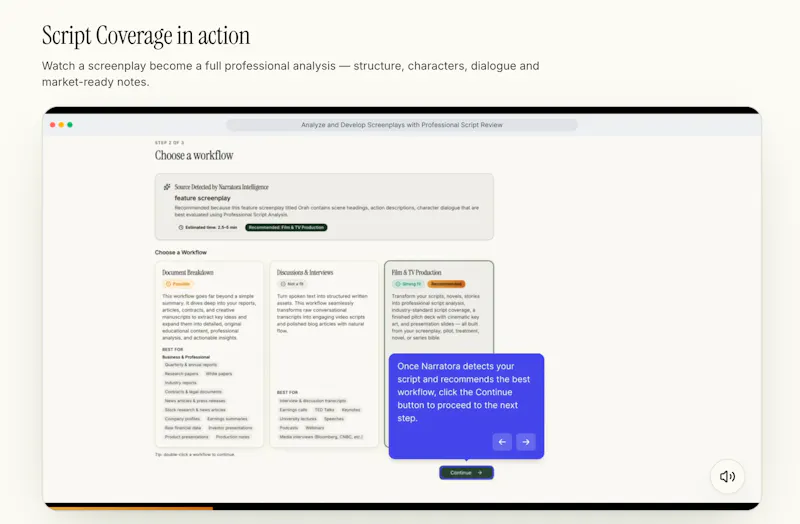Click the 'Stock research & news articles' tag
Screen dimensions: 800x524
click(x=195, y=410)
